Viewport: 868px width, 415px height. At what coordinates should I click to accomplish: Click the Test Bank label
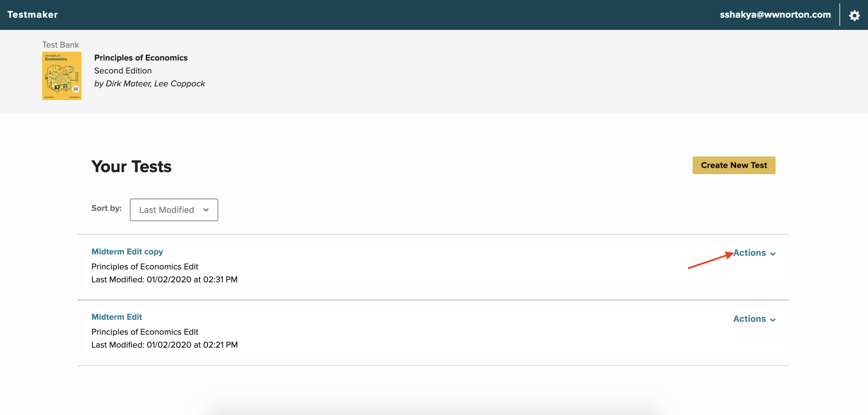click(60, 45)
